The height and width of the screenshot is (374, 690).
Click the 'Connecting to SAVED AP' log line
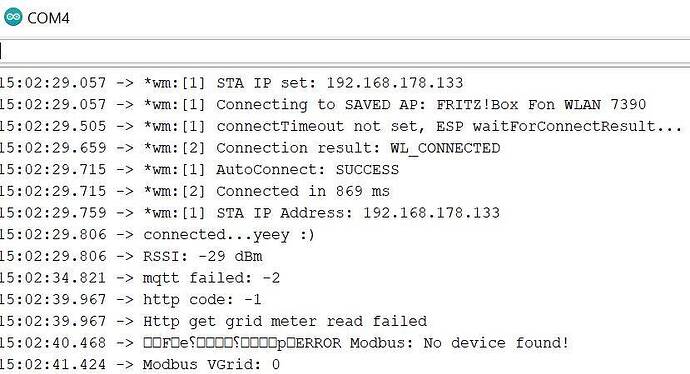pyautogui.click(x=323, y=105)
